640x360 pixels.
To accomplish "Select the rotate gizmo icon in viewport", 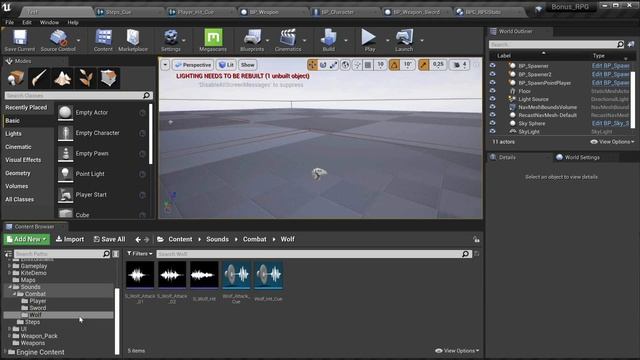I will coord(323,65).
